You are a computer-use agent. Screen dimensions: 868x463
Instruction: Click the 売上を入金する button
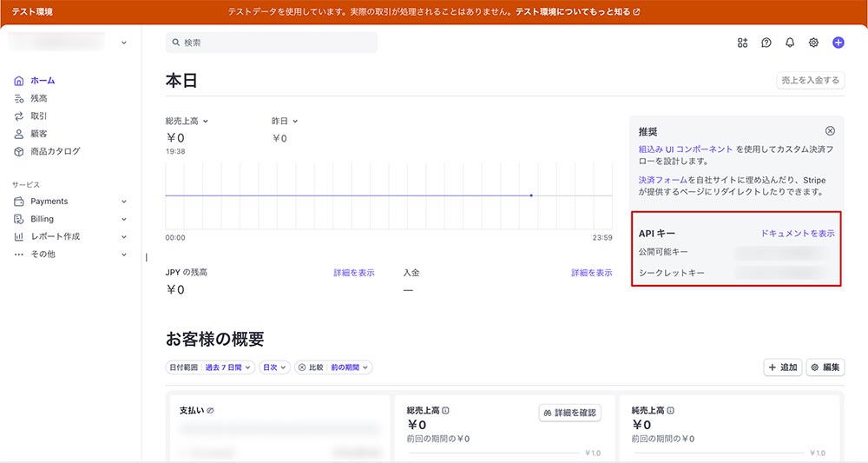(810, 80)
